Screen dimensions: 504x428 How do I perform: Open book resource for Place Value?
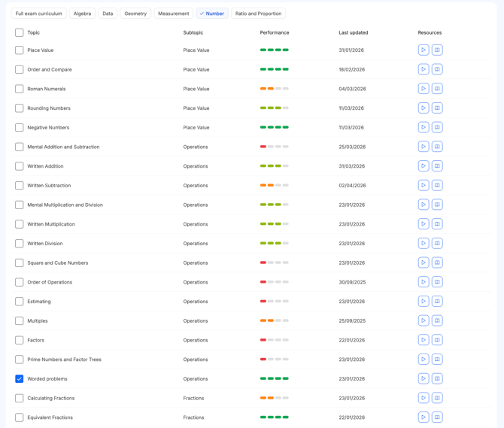click(x=437, y=50)
